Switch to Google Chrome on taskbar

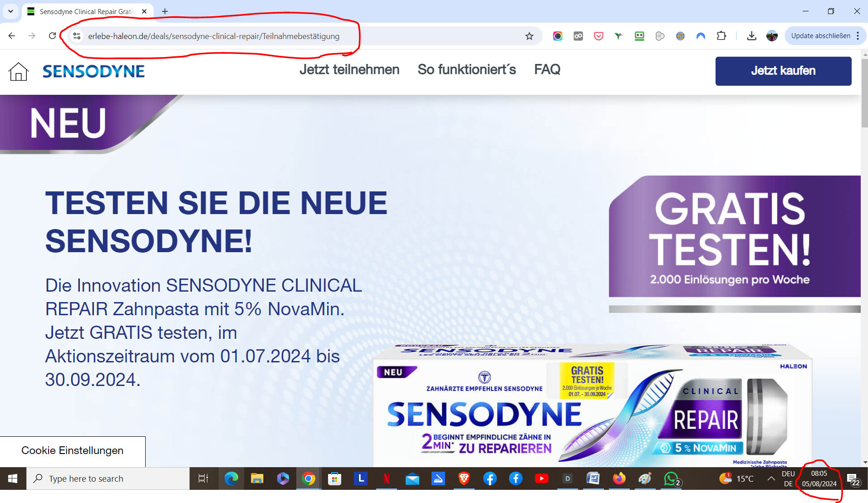(309, 479)
